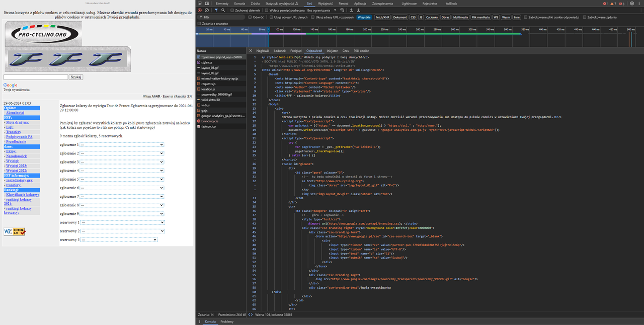The image size is (644, 325).
Task: Open the Moja drużyna sidebar link
Action: tap(18, 122)
